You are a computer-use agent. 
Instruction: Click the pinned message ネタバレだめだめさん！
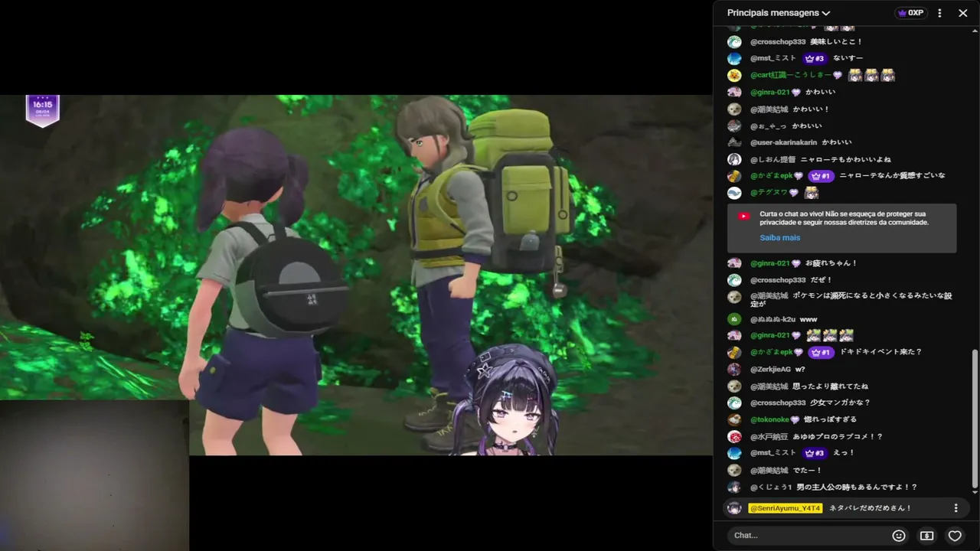click(x=871, y=508)
